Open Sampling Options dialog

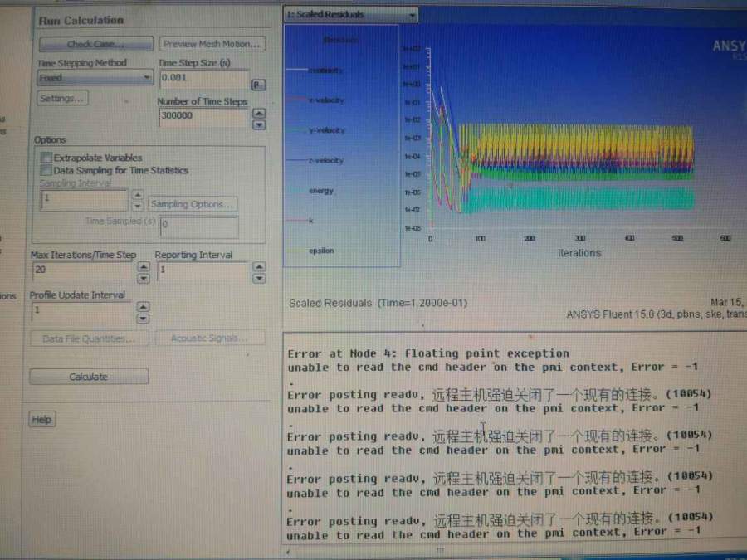pos(193,204)
